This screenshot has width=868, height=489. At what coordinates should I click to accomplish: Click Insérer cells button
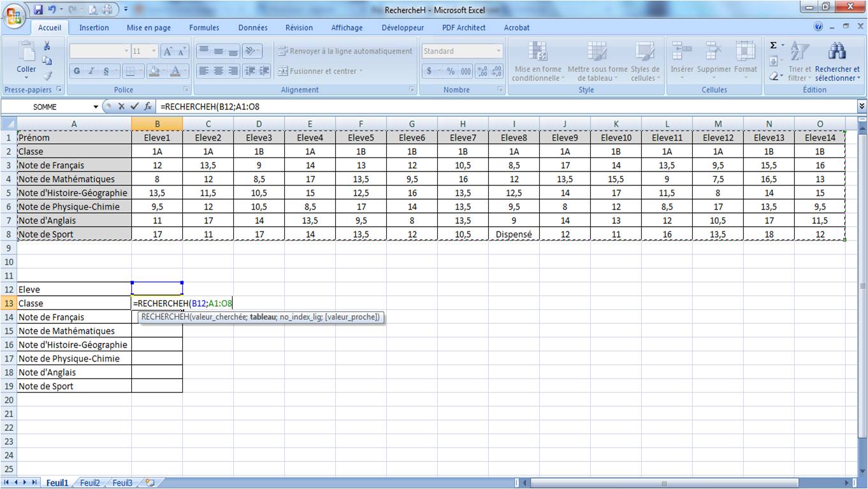(x=682, y=61)
